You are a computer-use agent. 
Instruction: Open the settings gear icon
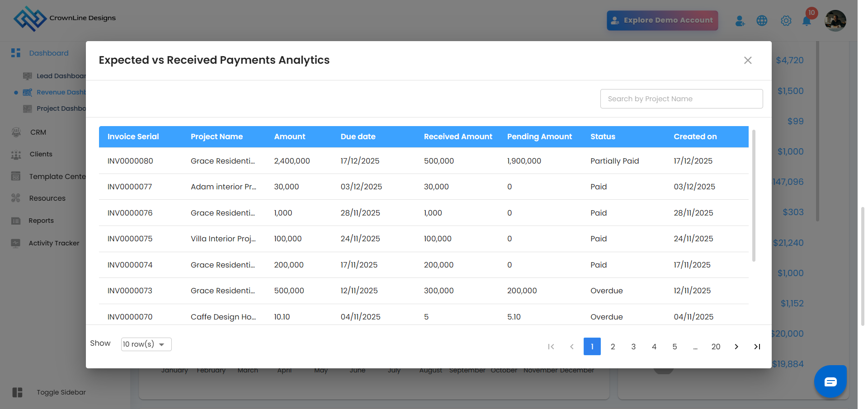(786, 21)
